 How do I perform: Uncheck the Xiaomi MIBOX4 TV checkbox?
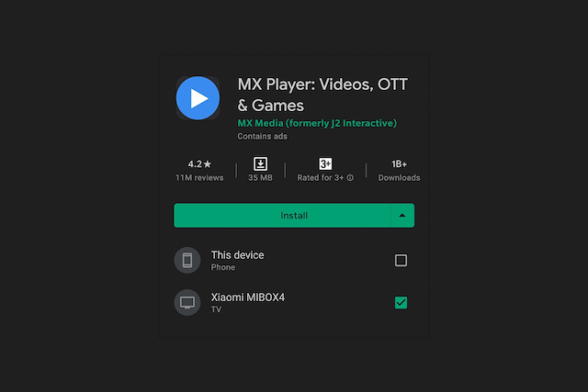click(x=401, y=302)
